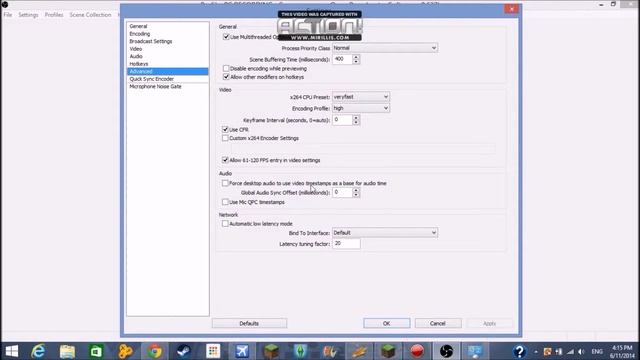The image size is (640, 360).
Task: Increase Scene Buffering Time with up arrow
Action: (x=356, y=57)
